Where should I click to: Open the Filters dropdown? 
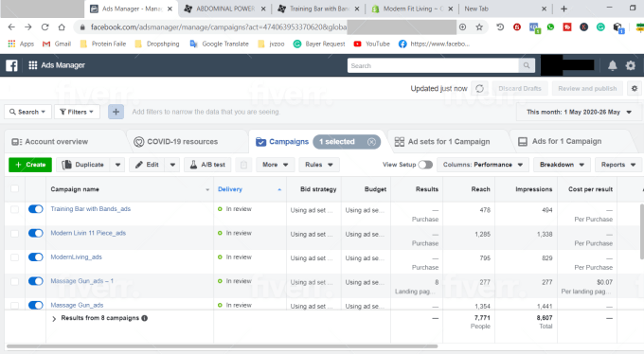coord(77,112)
